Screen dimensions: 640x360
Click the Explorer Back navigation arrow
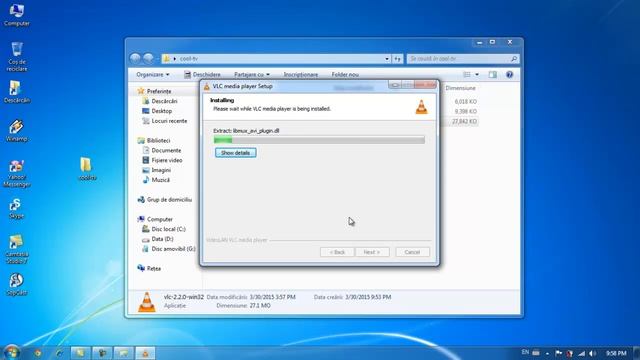pyautogui.click(x=135, y=58)
